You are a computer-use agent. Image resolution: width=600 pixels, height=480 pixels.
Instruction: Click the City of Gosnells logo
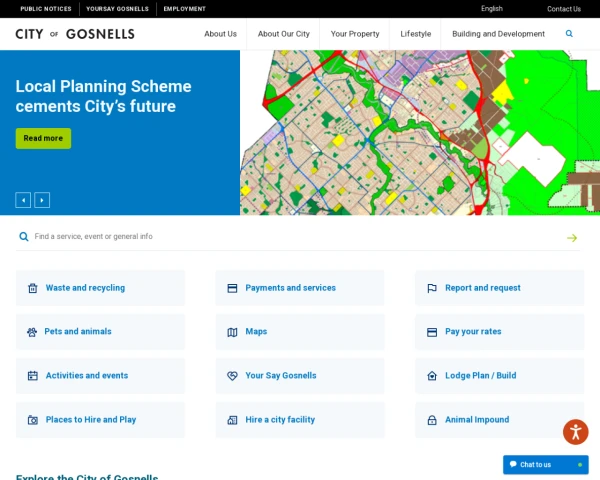[75, 34]
